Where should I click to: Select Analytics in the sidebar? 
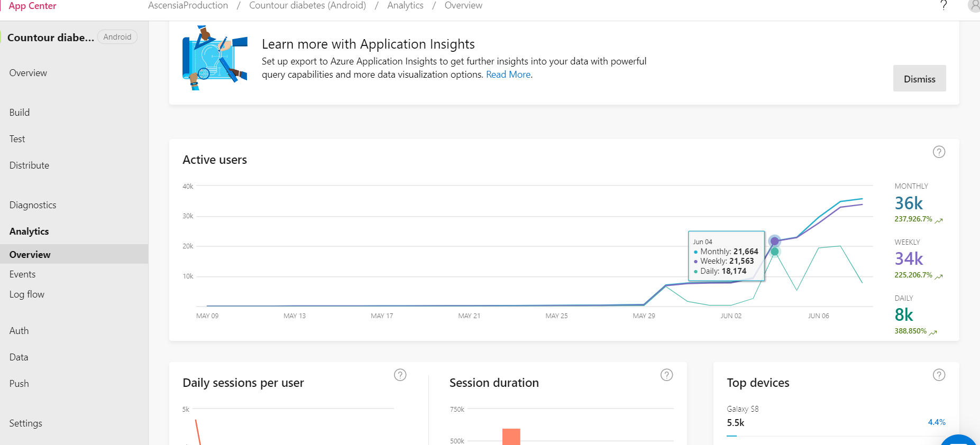pyautogui.click(x=29, y=231)
